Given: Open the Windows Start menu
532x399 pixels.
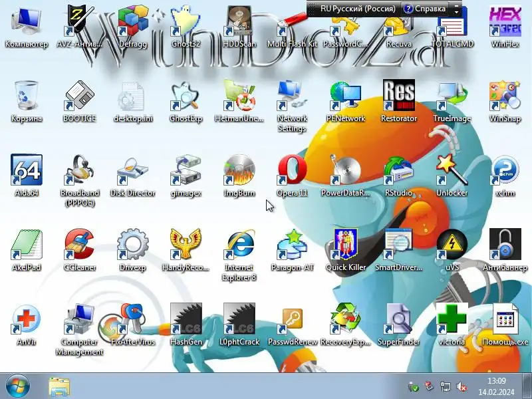Looking at the screenshot, I should (x=18, y=386).
